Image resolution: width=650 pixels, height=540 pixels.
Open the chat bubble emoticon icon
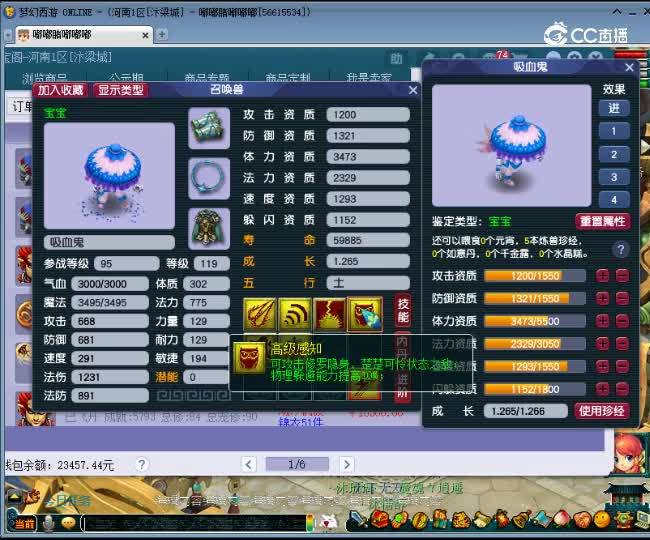(69, 523)
